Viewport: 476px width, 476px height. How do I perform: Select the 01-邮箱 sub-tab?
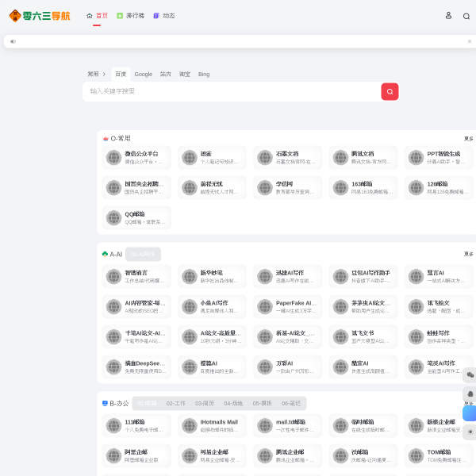(x=147, y=404)
